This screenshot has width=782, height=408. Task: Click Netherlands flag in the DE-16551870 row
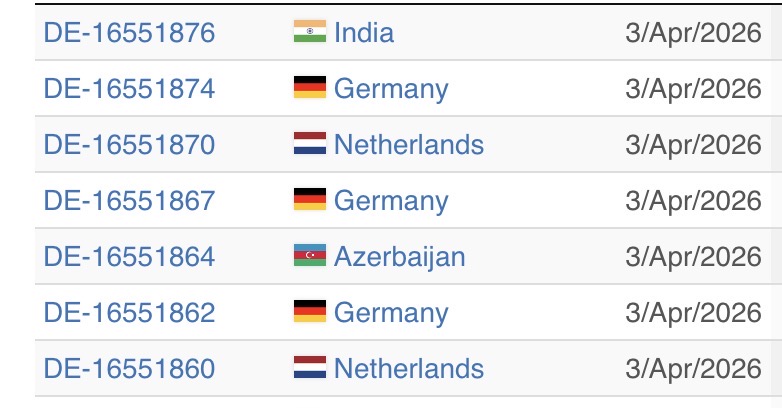coord(310,144)
